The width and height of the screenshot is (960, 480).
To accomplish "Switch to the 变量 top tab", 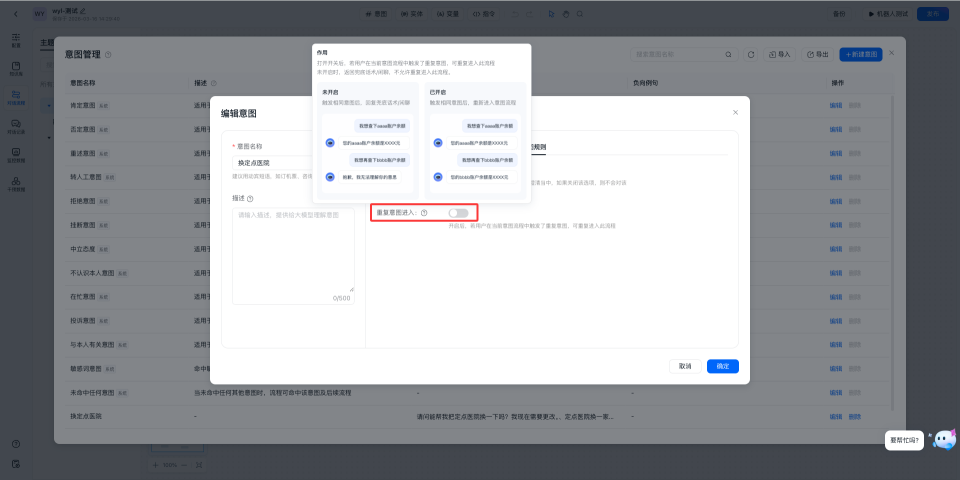I will pos(449,14).
